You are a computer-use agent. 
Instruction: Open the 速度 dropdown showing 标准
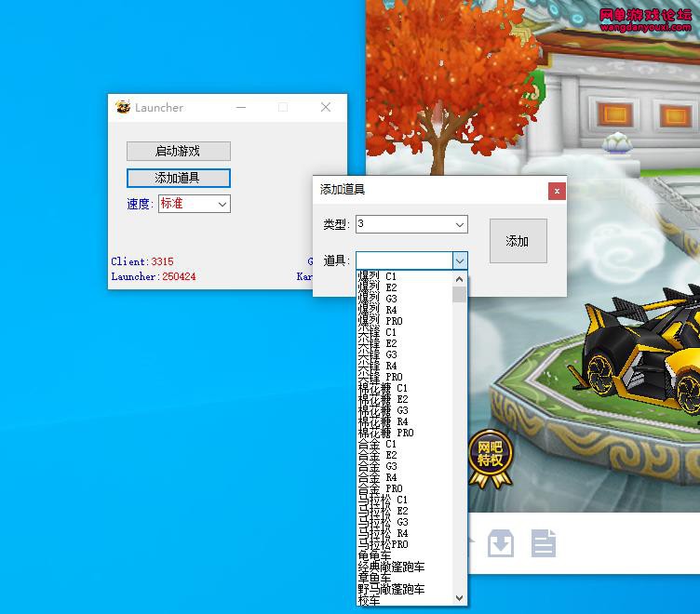click(x=195, y=204)
